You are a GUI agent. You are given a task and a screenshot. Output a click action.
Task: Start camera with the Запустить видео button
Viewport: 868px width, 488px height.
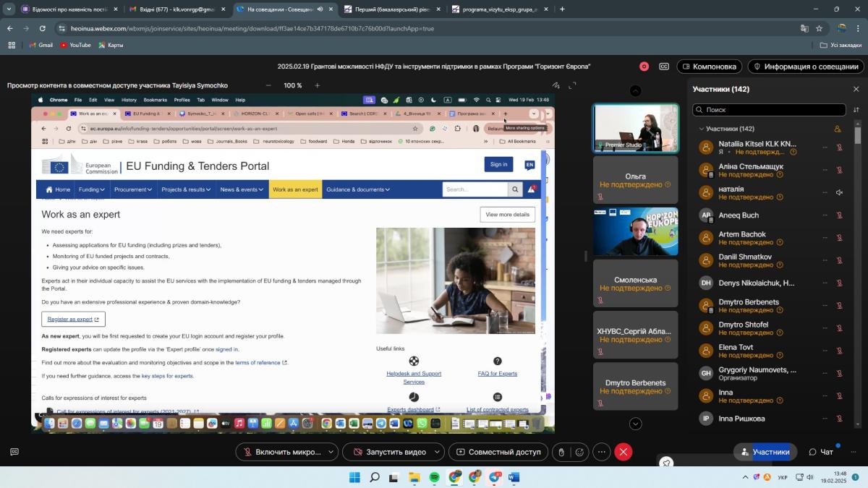tap(389, 452)
